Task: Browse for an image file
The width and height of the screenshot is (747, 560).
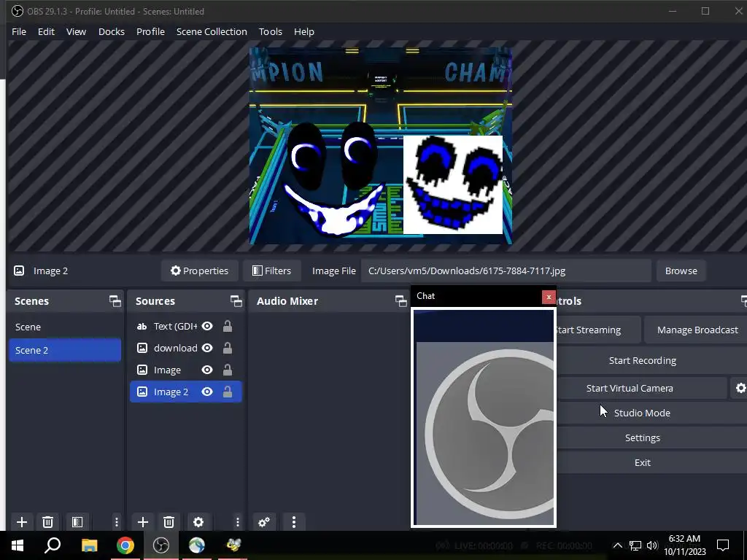Action: point(681,271)
